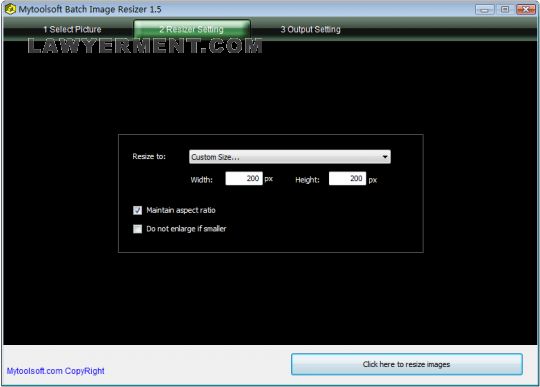Viewport: 540px width, 387px height.
Task: Select the 2 Resizer Setting tab
Action: pos(192,29)
